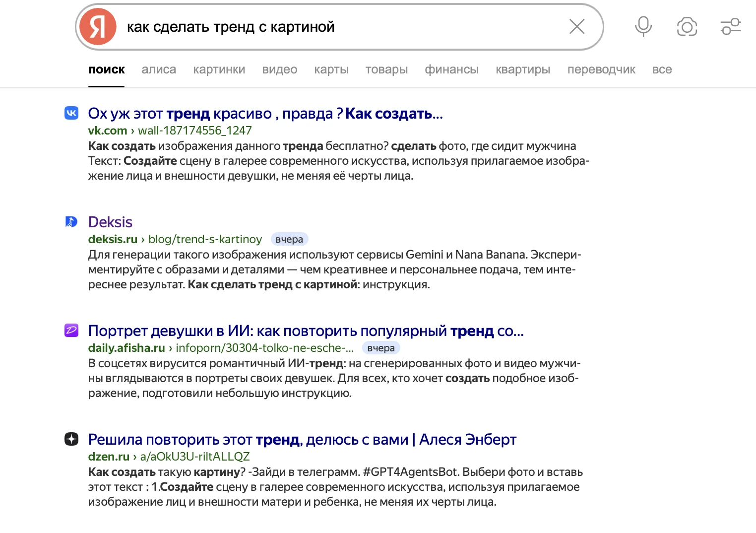The width and height of the screenshot is (756, 533).
Task: Switch to the «переводчик» tab
Action: point(601,69)
